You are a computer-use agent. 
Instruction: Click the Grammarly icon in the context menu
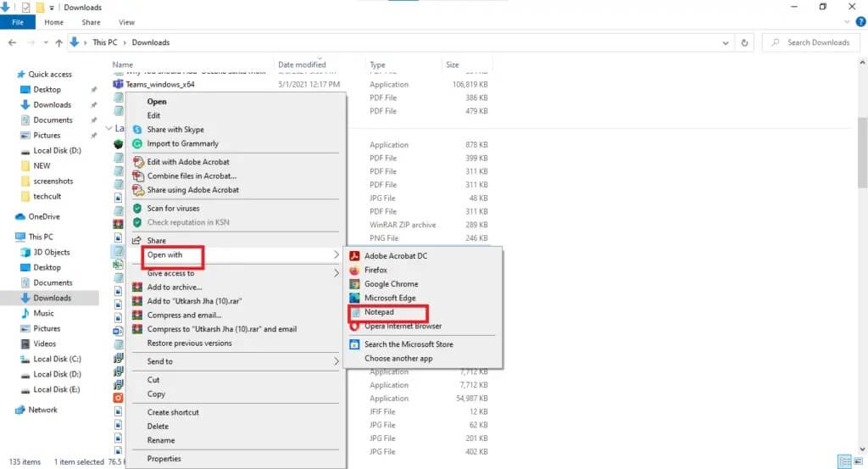(137, 143)
